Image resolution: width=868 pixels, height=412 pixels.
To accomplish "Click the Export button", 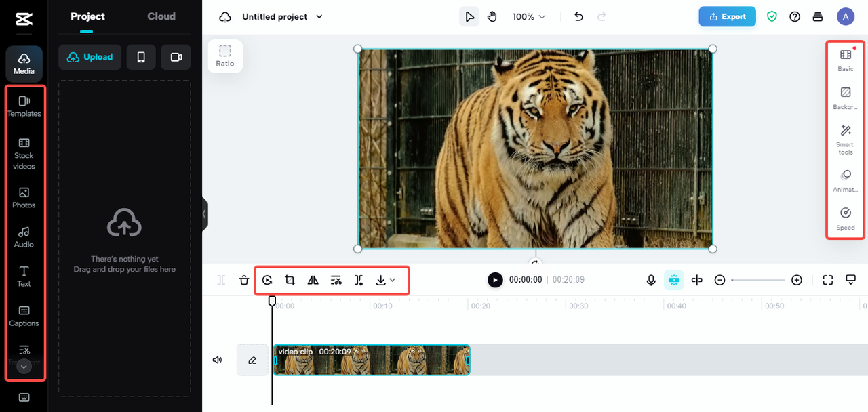I will [x=727, y=16].
